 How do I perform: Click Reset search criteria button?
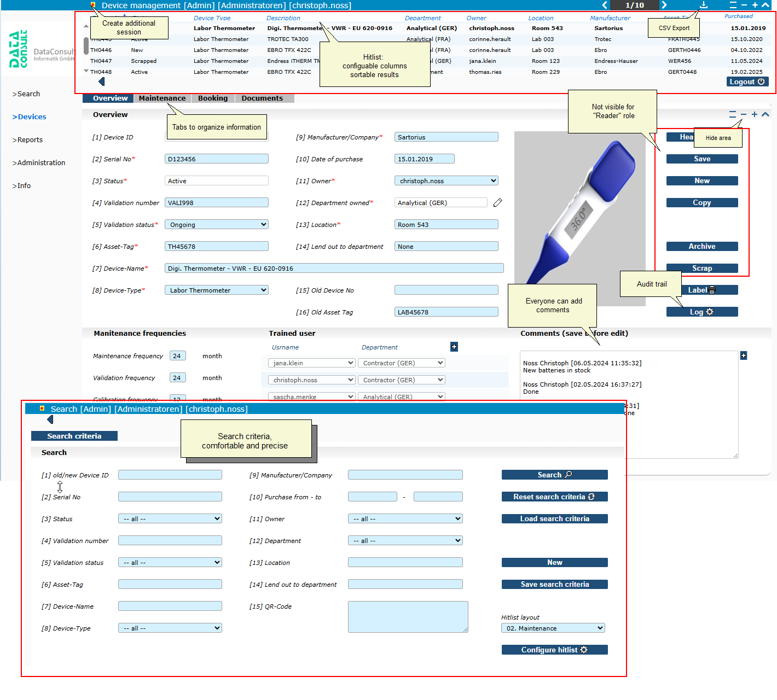[x=554, y=497]
